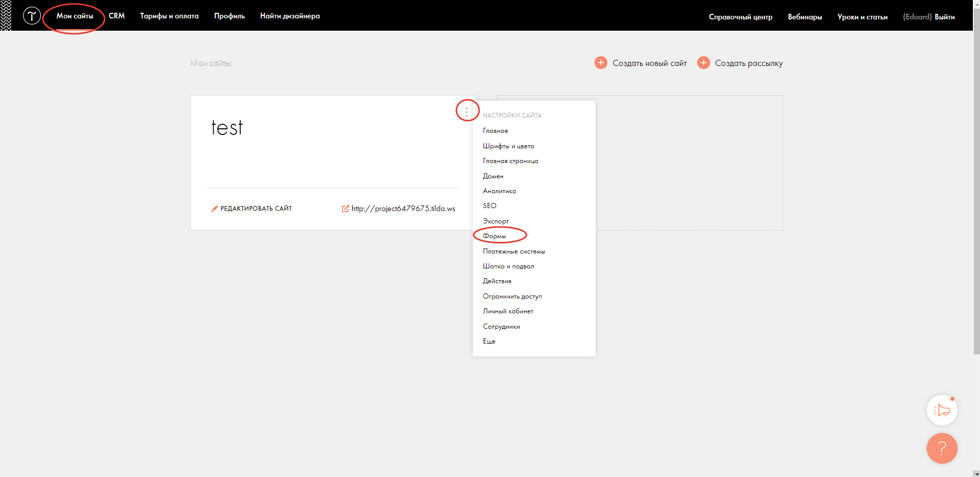
Task: Click the orange plus icon for new site
Action: pyautogui.click(x=601, y=63)
